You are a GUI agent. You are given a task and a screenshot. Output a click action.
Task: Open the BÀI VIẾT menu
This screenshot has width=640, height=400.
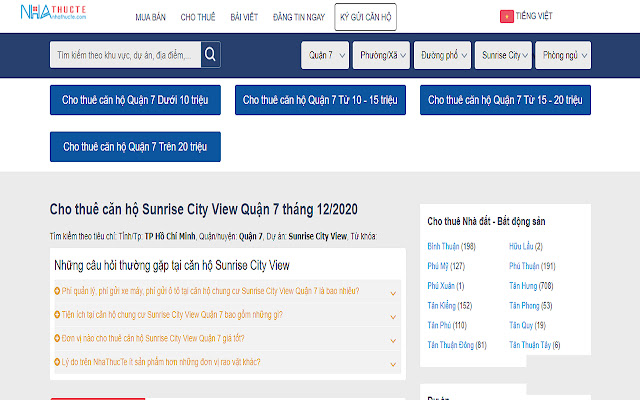click(x=244, y=17)
